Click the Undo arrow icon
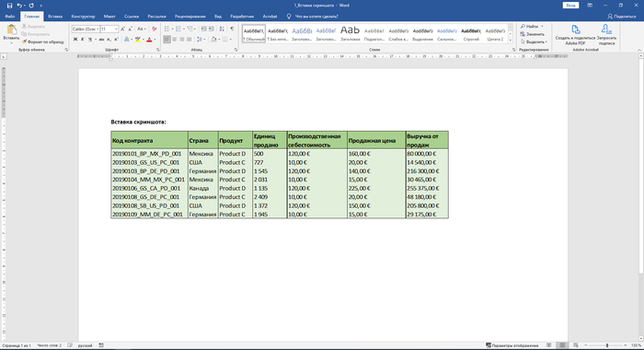The width and height of the screenshot is (644, 350). tap(19, 6)
